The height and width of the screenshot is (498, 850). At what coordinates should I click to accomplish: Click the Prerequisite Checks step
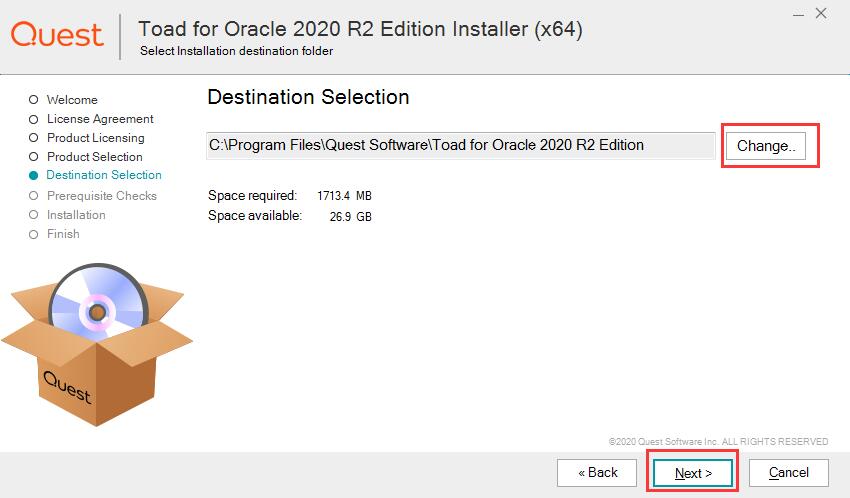[x=101, y=196]
